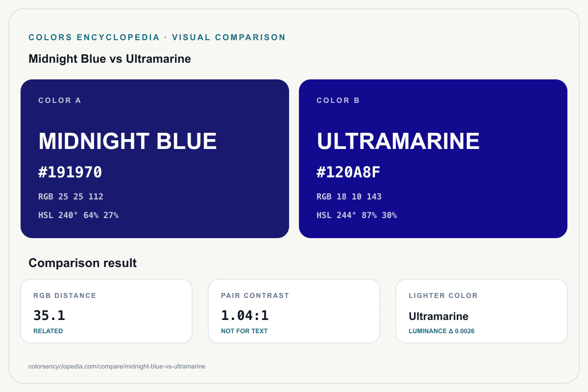588x392 pixels.
Task: Click the Luminance Δ 0.0026 label
Action: click(x=441, y=331)
